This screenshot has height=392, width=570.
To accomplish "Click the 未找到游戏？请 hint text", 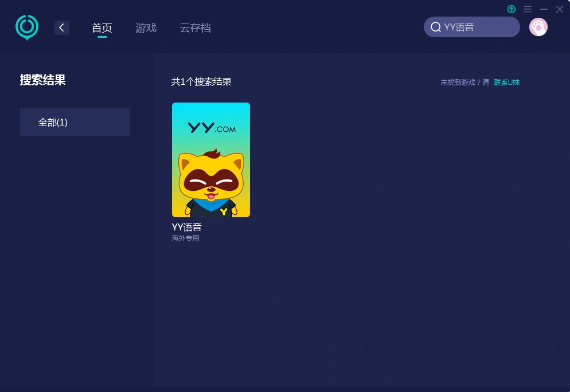I will click(x=464, y=83).
